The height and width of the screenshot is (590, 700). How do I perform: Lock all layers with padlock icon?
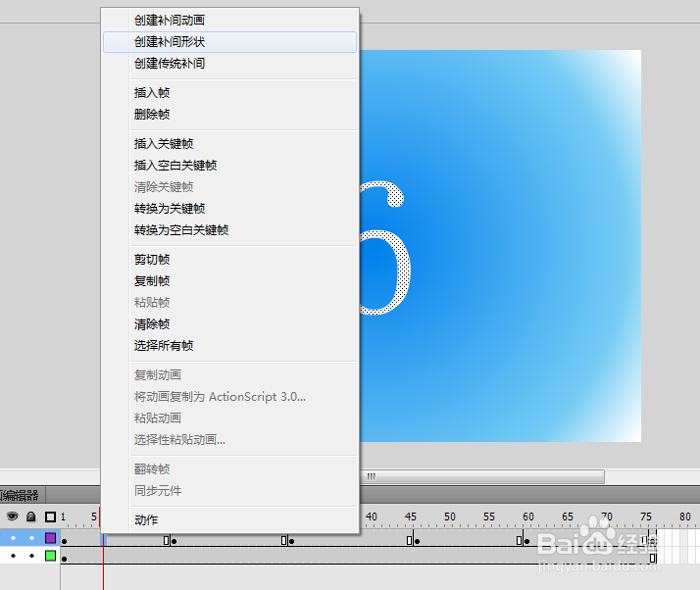point(30,516)
